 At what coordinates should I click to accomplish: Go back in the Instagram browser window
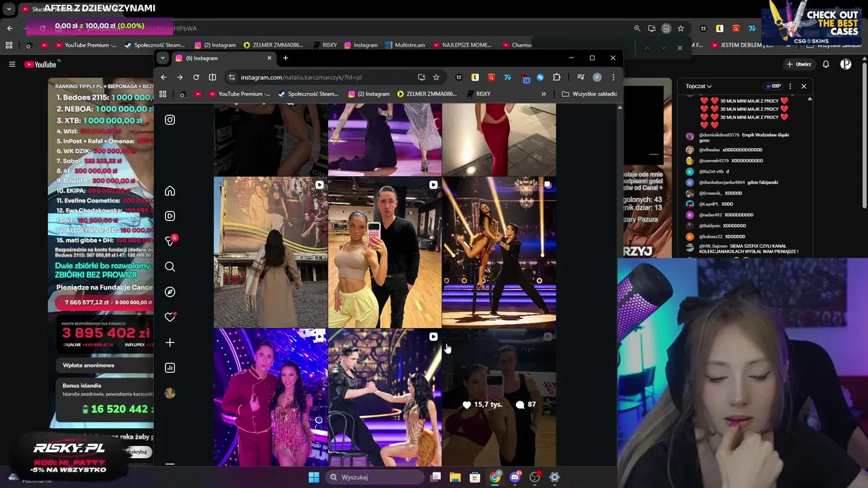[x=163, y=77]
